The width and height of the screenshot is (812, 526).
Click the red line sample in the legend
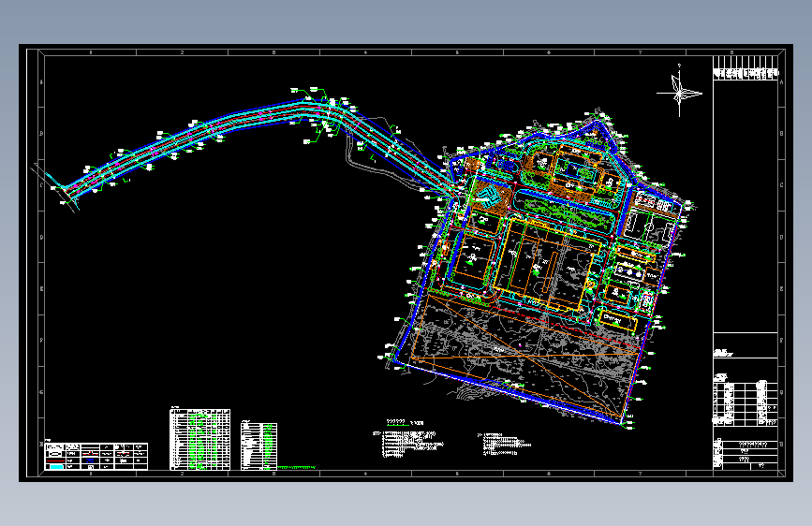pyautogui.click(x=55, y=460)
